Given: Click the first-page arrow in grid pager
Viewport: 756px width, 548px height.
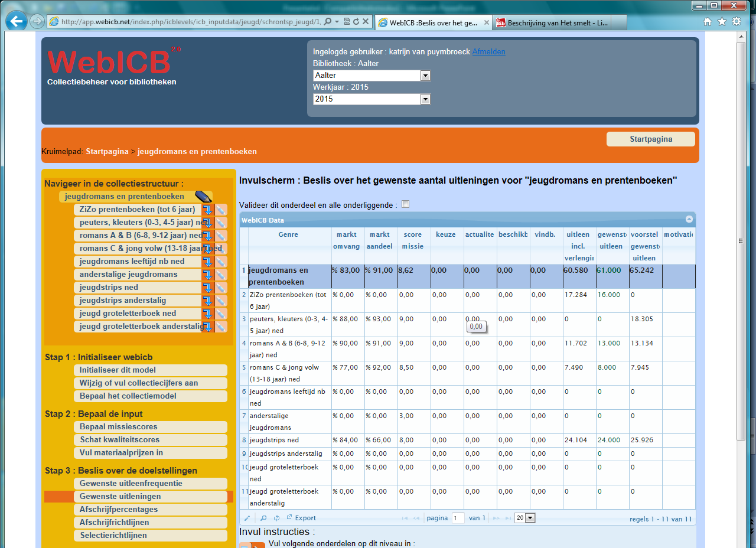Looking at the screenshot, I should (x=405, y=518).
